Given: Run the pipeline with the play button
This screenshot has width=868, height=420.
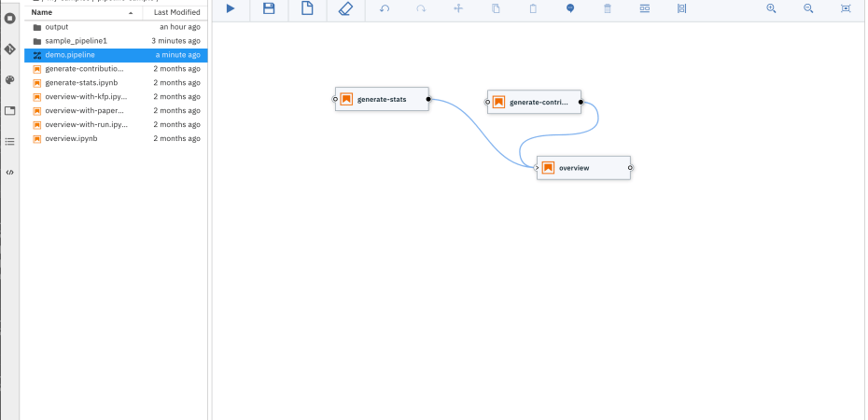Looking at the screenshot, I should 231,8.
